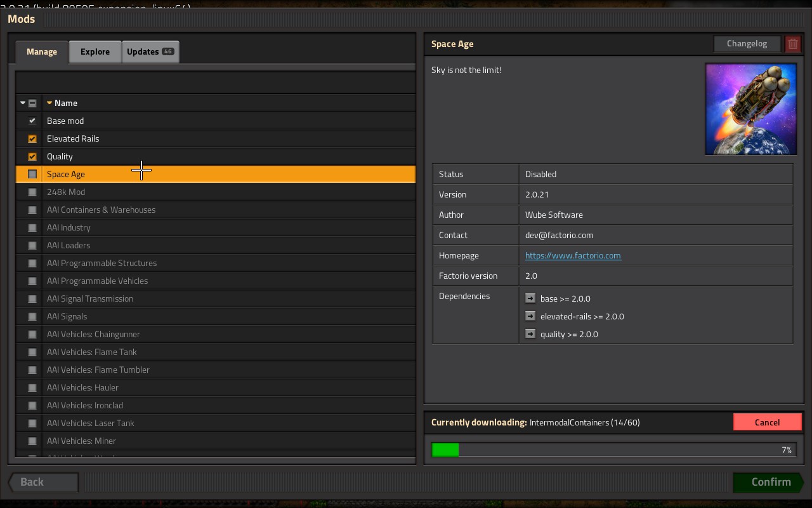The height and width of the screenshot is (508, 812).
Task: Toggle the Base mod checkbox
Action: 32,121
